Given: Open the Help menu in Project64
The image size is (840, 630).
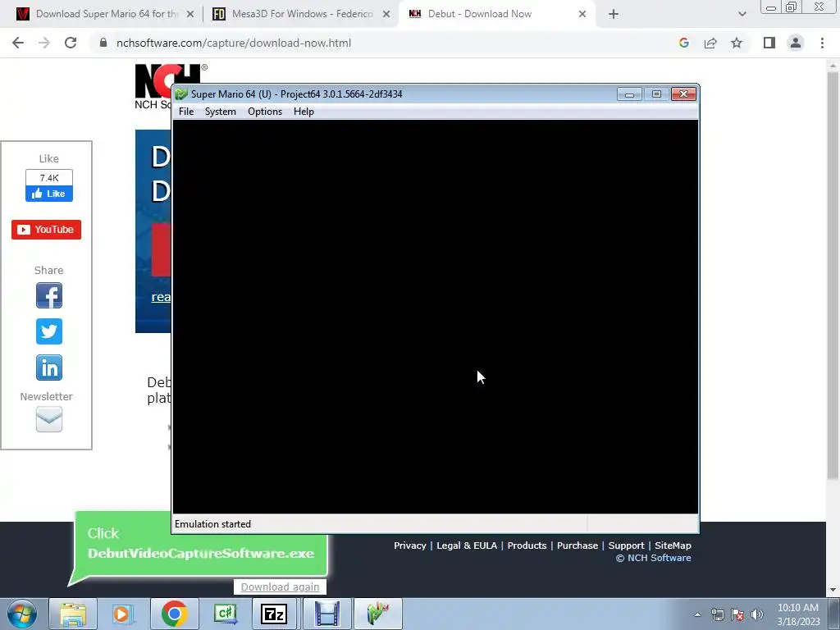Looking at the screenshot, I should coord(304,112).
